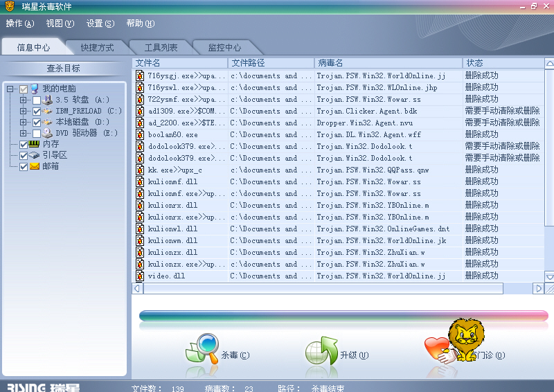554x392 pixels.
Task: Uncheck the IBM_PRELOAD (C:) checkbox
Action: click(37, 112)
